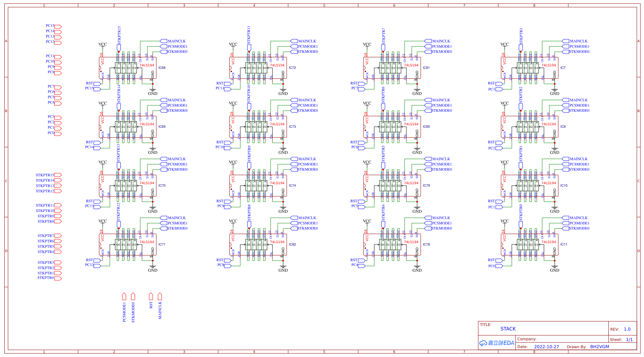This screenshot has height=357, width=644.
Task: Click 74LS194 part name inside IC80
Action: [411, 124]
